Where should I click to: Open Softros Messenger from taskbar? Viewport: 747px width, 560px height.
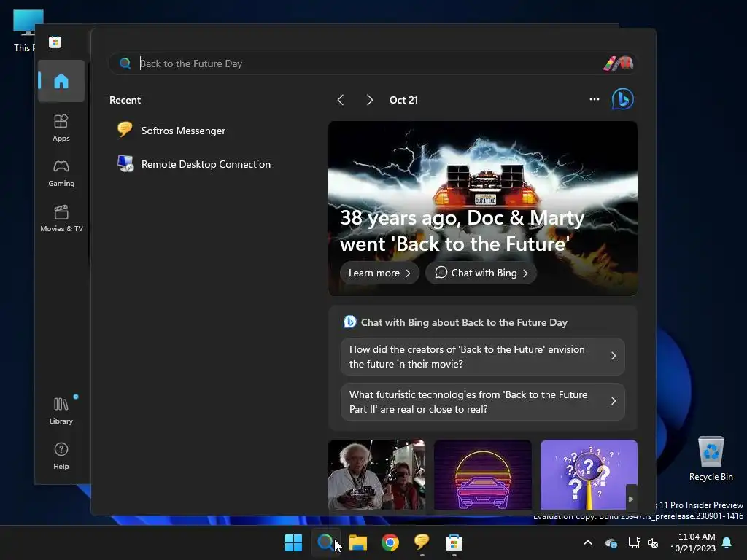coord(422,542)
